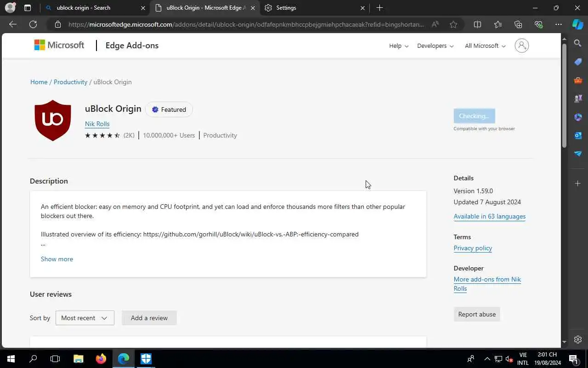Open the Copilot icon
The height and width of the screenshot is (368, 588).
pyautogui.click(x=578, y=24)
